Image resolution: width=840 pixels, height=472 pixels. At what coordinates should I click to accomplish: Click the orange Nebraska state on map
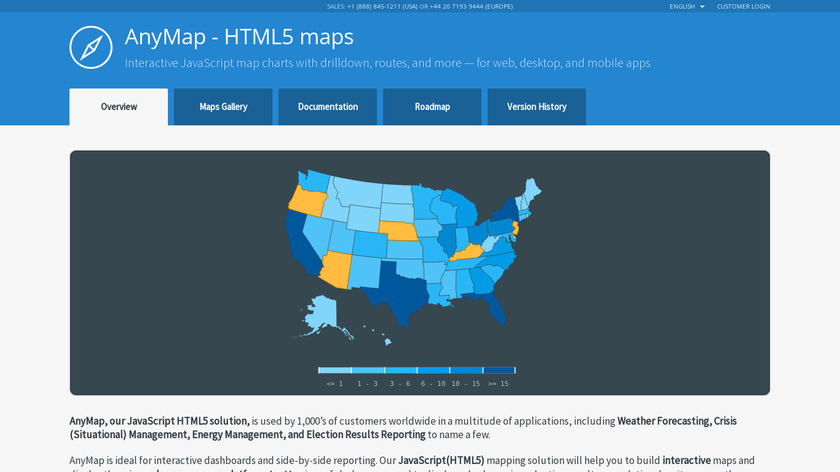click(398, 230)
